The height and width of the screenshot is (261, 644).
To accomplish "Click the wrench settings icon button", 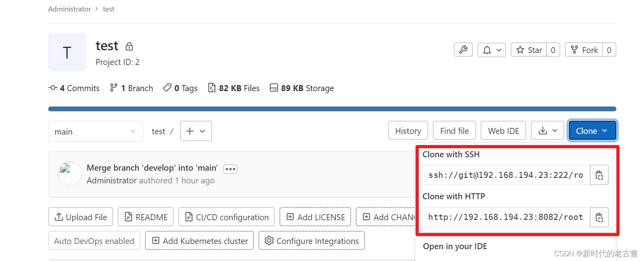I will [x=463, y=50].
